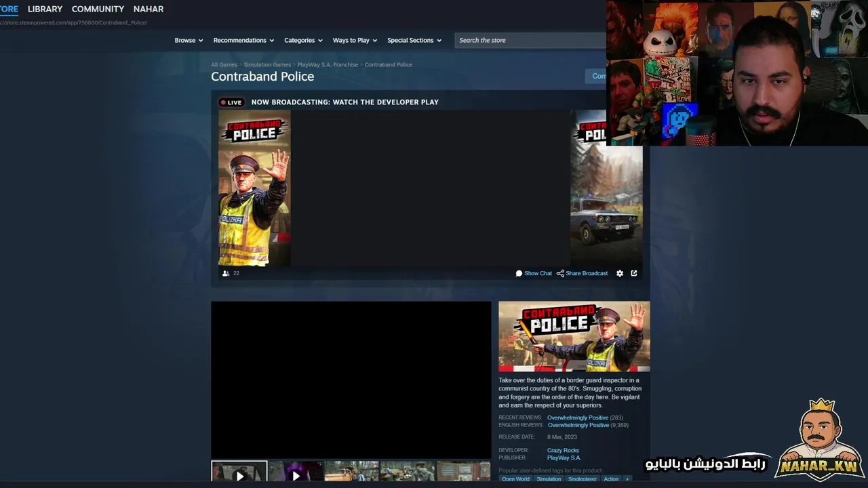Open the PlayWay S.A. publisher link
Screen dimensions: 868x488
pos(564,458)
